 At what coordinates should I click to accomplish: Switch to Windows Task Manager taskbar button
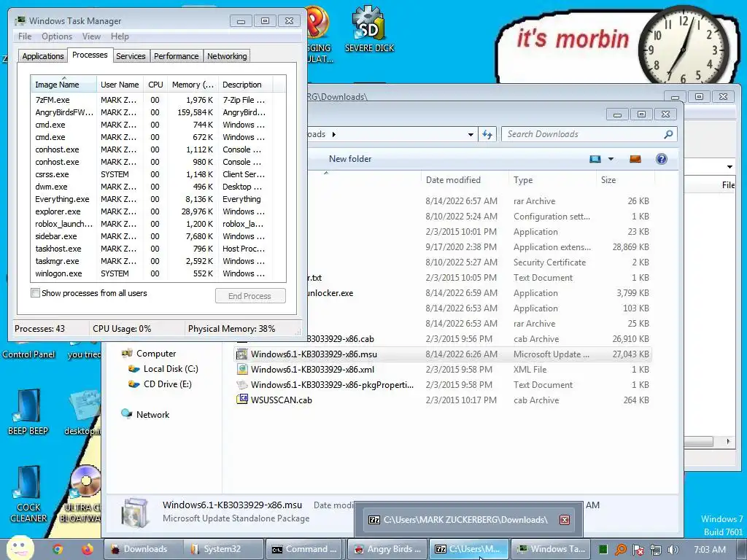pyautogui.click(x=551, y=549)
